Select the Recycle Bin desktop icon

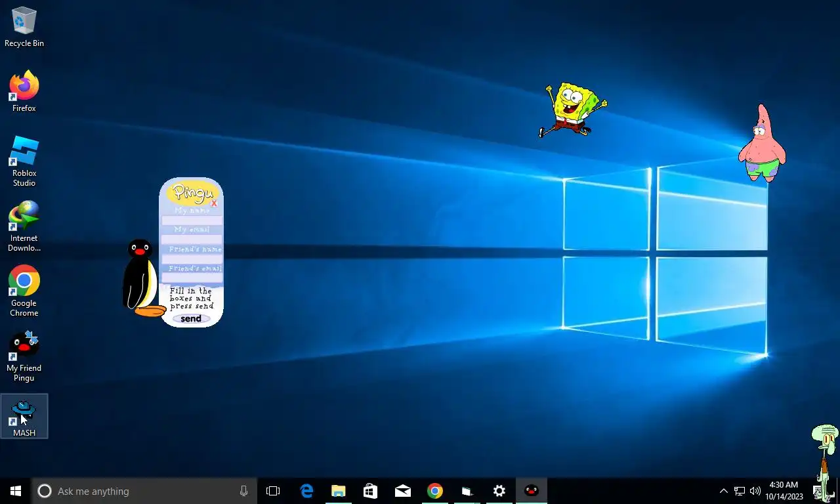[x=24, y=28]
